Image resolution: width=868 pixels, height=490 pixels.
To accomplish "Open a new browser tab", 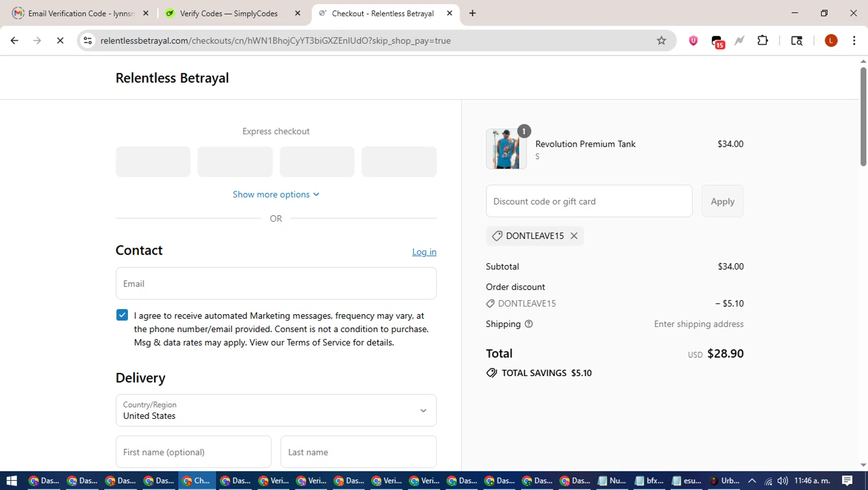I will pyautogui.click(x=473, y=13).
